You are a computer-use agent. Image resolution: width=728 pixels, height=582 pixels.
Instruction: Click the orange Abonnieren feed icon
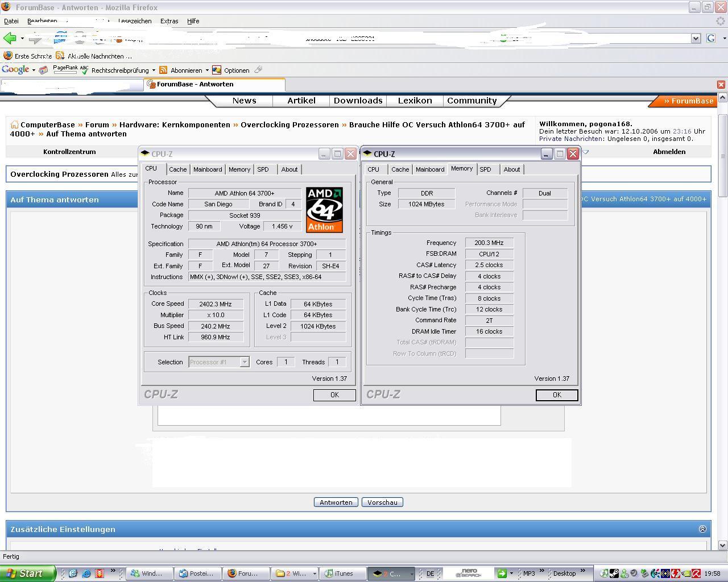(x=163, y=70)
